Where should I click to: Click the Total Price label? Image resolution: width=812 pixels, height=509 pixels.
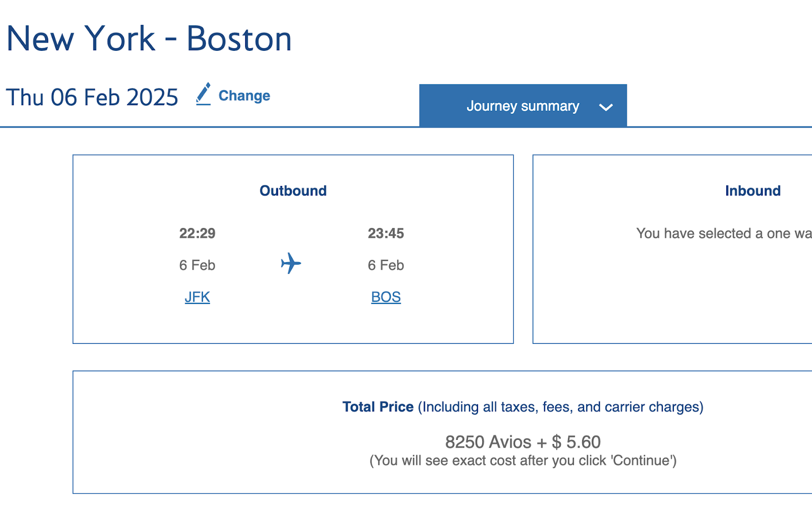378,407
